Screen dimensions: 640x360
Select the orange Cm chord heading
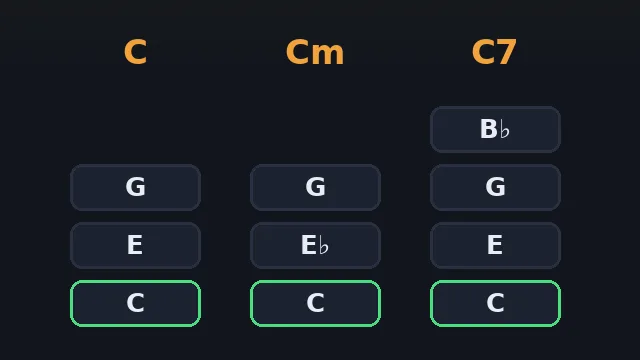[x=315, y=52]
